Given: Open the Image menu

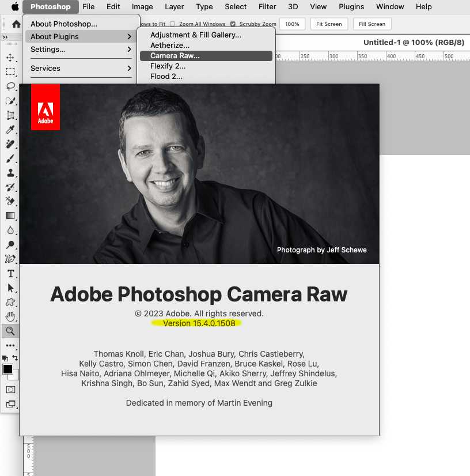Looking at the screenshot, I should click(x=142, y=7).
